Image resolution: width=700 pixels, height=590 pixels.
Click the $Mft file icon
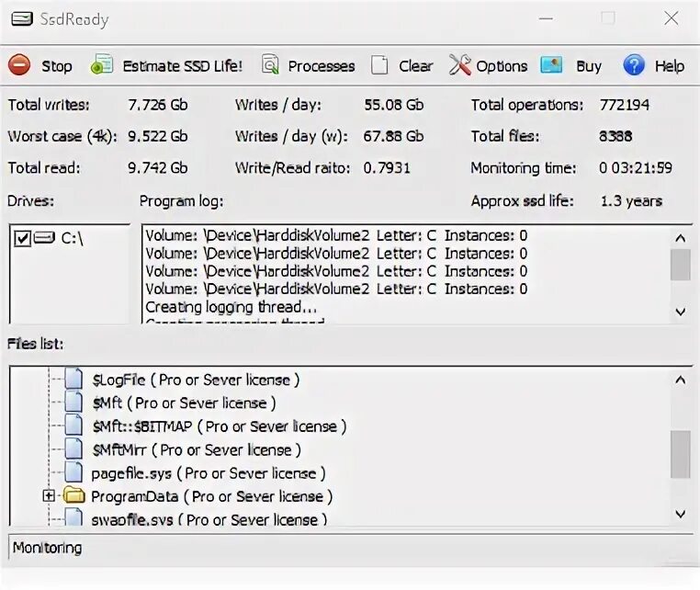[73, 402]
